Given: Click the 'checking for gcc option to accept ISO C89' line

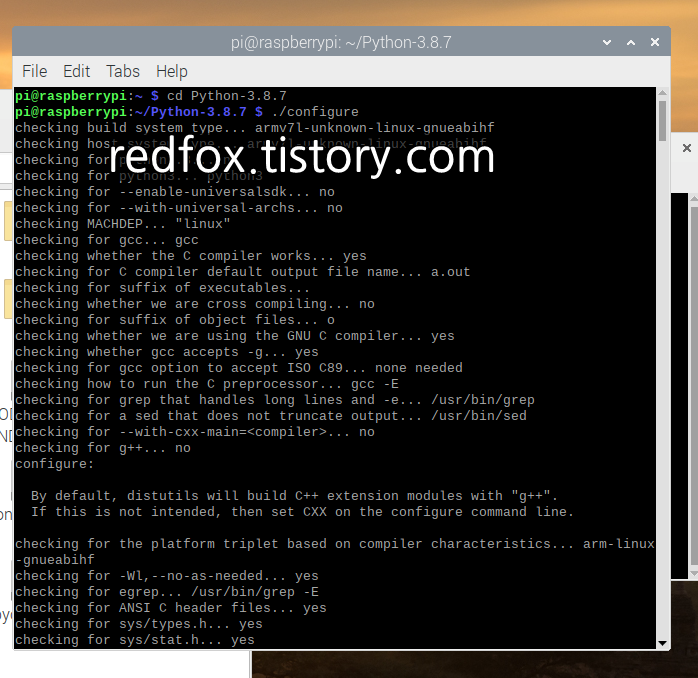Looking at the screenshot, I should [x=239, y=368].
